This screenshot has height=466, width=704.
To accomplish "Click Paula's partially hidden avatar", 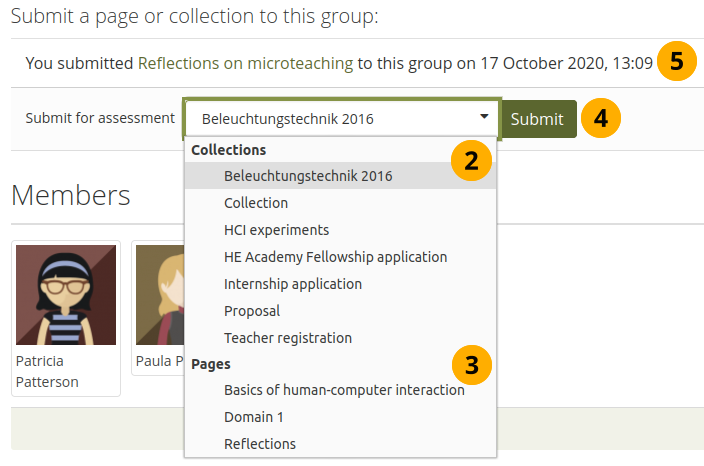I will point(158,294).
